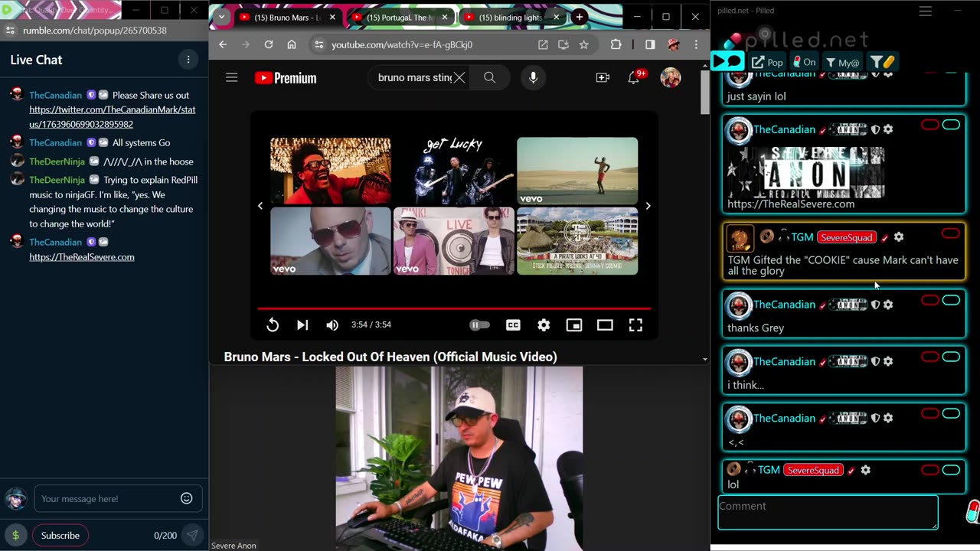Open tab search dropdown chevron
Screen dimensions: 980x551
pos(221,17)
